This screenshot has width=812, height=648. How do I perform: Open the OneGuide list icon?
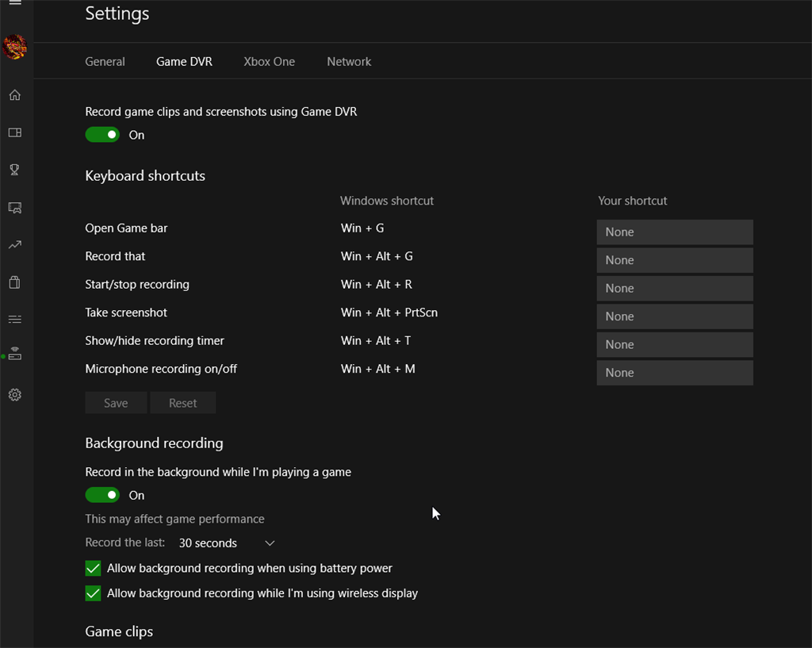click(15, 319)
